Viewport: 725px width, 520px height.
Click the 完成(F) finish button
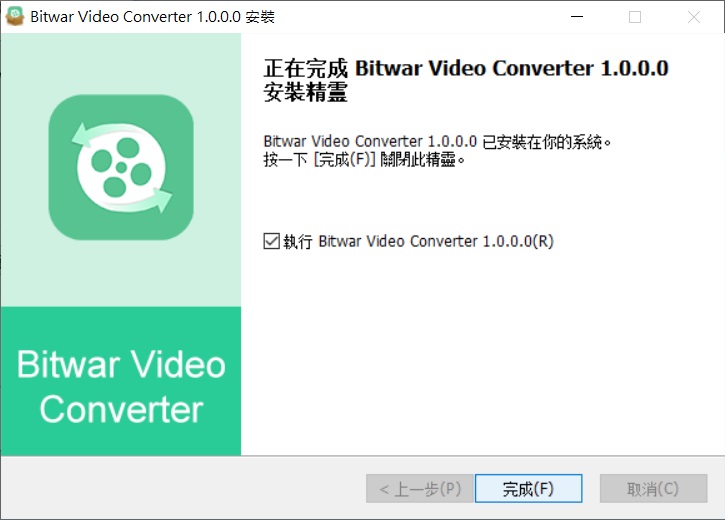click(x=528, y=488)
